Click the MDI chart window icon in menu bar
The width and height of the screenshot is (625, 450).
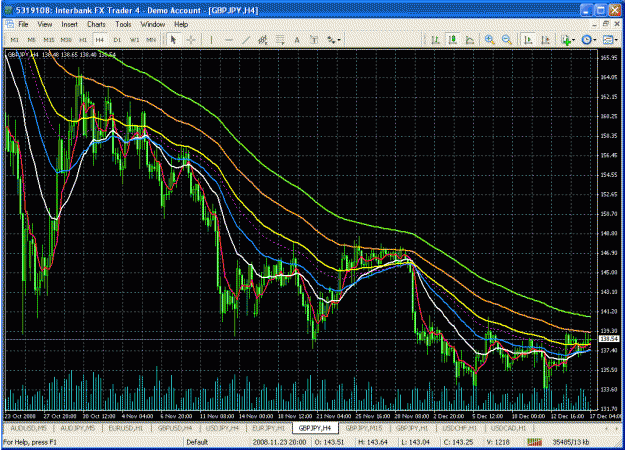click(x=9, y=24)
